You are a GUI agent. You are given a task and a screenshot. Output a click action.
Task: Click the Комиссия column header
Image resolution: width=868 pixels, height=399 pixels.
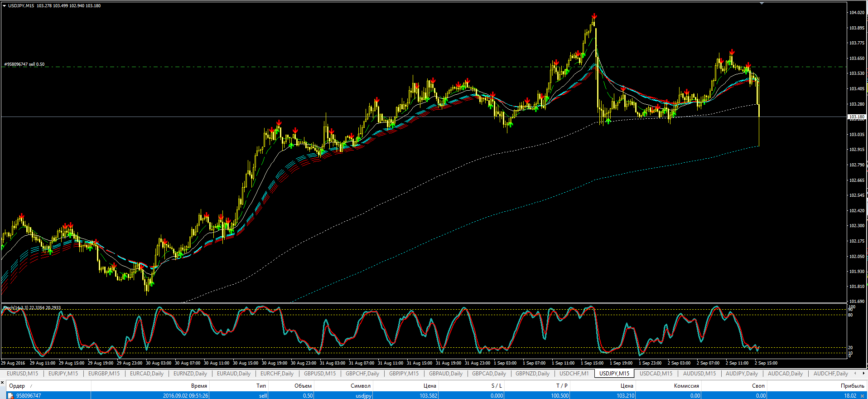pyautogui.click(x=668, y=386)
